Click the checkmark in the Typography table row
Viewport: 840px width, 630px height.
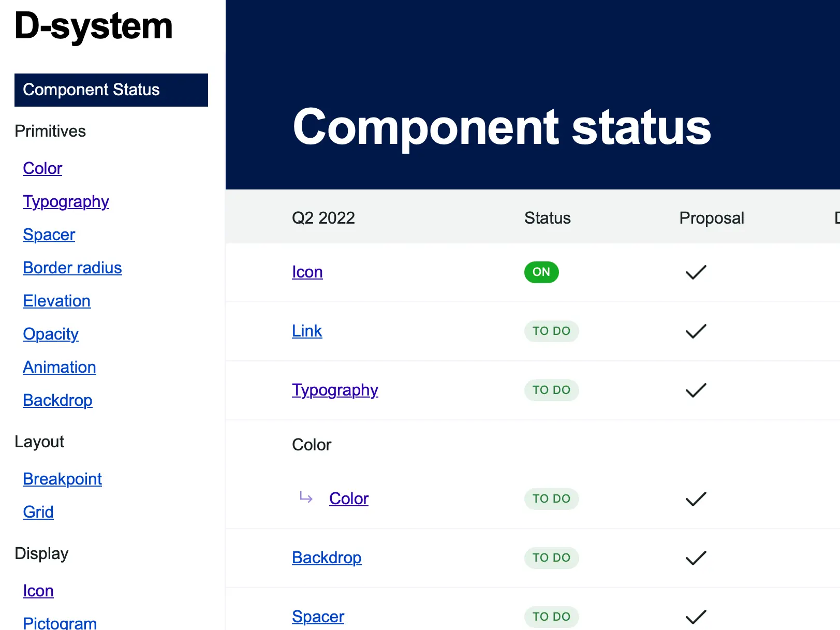coord(696,390)
